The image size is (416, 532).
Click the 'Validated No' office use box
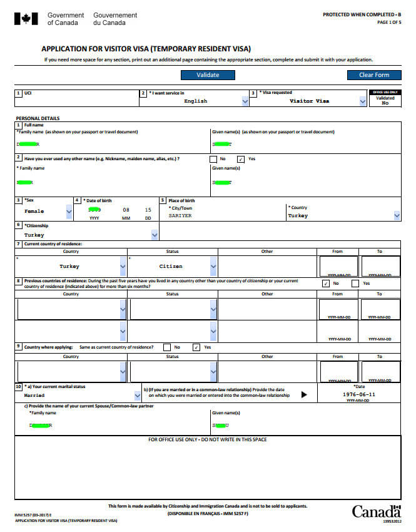(385, 100)
